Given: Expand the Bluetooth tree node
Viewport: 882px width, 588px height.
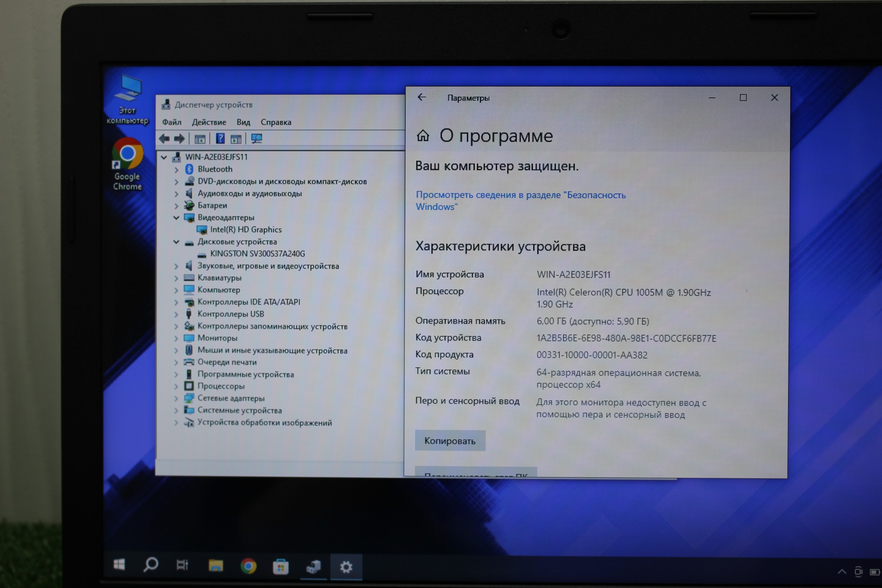Looking at the screenshot, I should (176, 169).
